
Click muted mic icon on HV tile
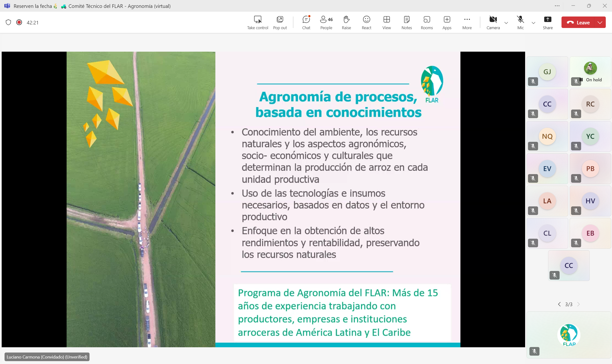pyautogui.click(x=576, y=211)
